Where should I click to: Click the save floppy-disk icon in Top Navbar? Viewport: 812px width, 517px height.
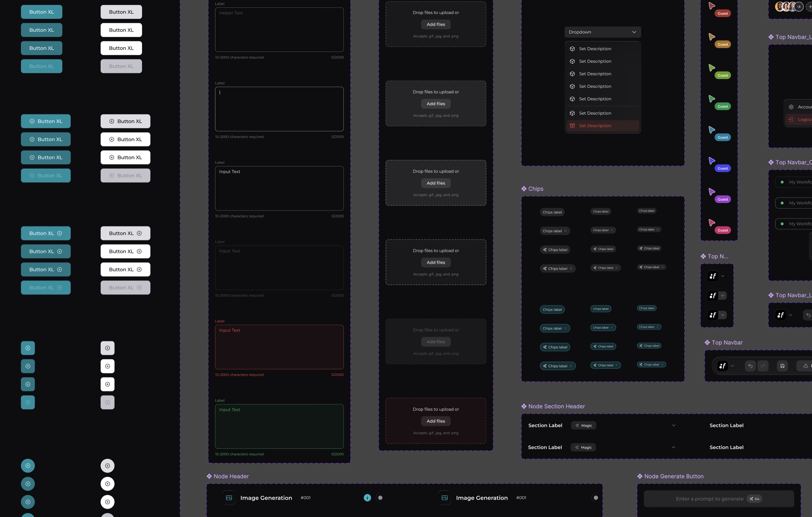[x=782, y=366]
